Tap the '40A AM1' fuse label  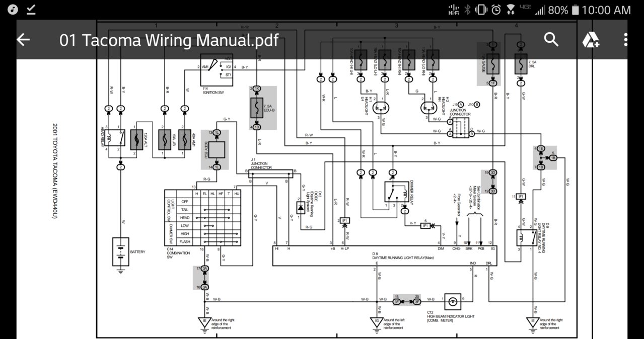193,139
